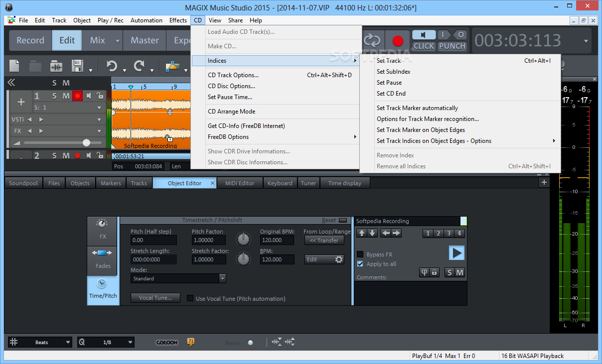Switch to Record workspace button
602x364 pixels.
[30, 40]
